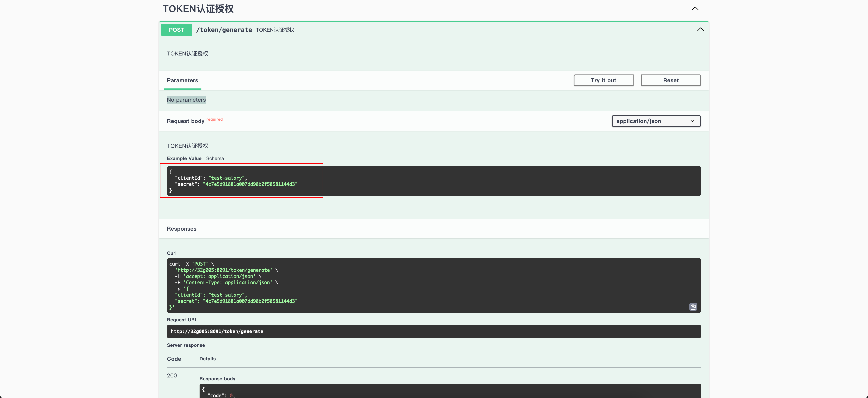
Task: Select the Parameters tab
Action: pos(182,80)
